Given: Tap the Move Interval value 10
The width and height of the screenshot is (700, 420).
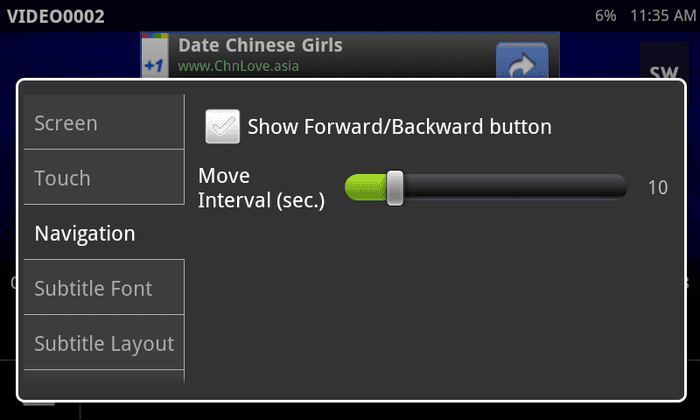Looking at the screenshot, I should (x=658, y=187).
